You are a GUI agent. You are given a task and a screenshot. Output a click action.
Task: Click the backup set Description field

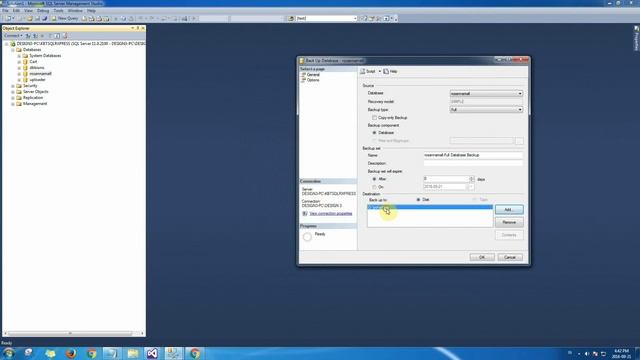tap(473, 163)
